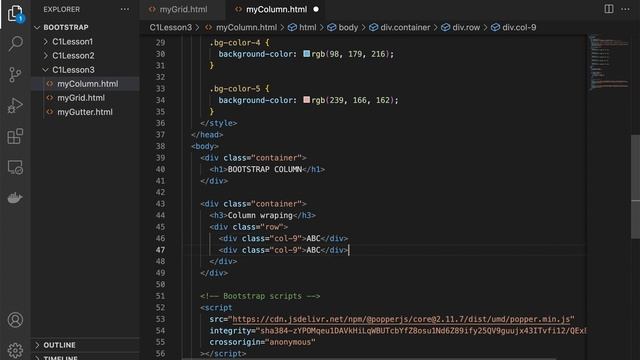Click the Bootstrap scripts comment
640x360 pixels.
(260, 296)
